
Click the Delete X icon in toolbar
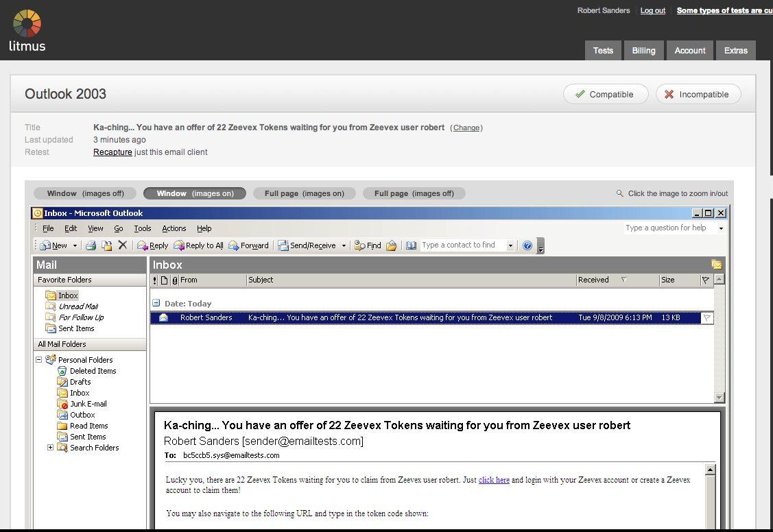point(123,245)
